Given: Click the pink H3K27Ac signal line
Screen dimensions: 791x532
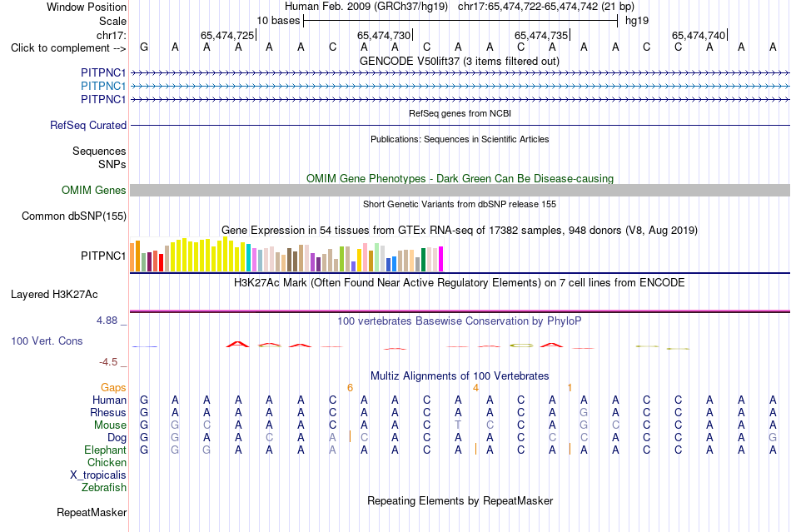Looking at the screenshot, I should [460, 311].
